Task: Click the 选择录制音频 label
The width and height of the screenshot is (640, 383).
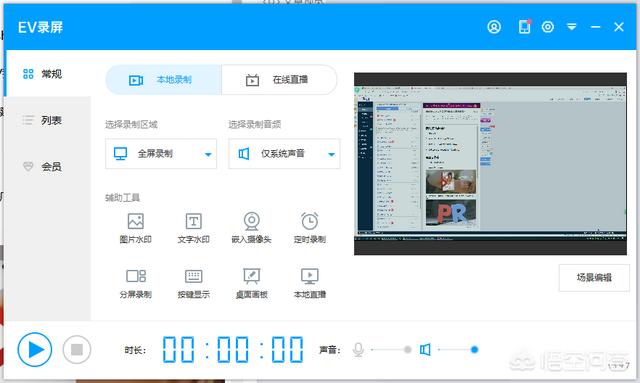Action: 255,125
